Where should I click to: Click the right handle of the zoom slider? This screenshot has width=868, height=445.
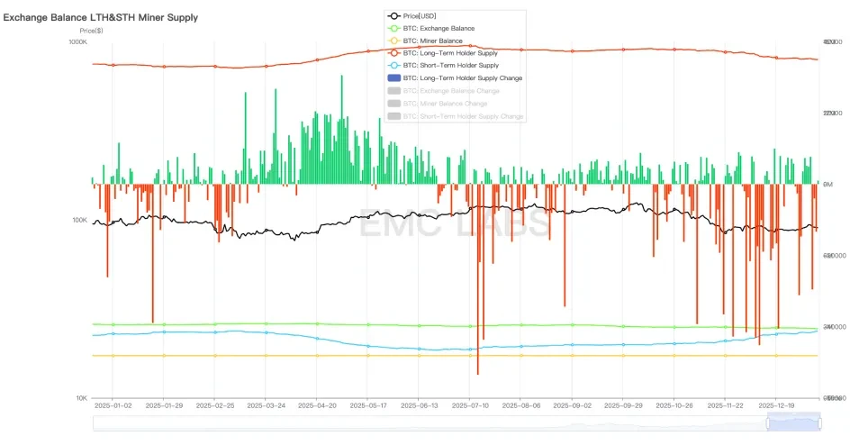click(x=821, y=422)
